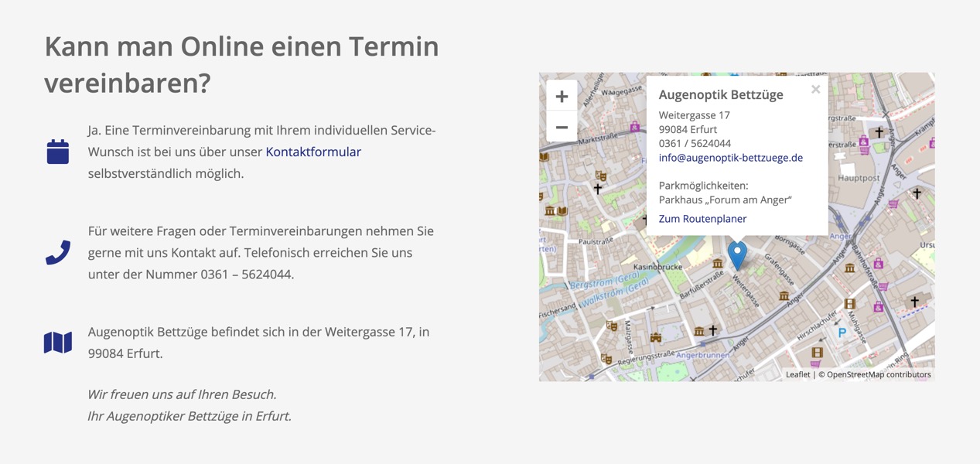This screenshot has height=464, width=980.
Task: Click the Parkhaus „Forum am Anger“ text
Action: click(726, 200)
